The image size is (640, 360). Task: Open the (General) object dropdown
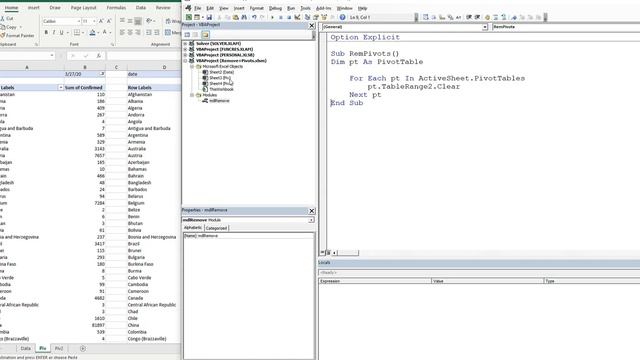tap(485, 27)
